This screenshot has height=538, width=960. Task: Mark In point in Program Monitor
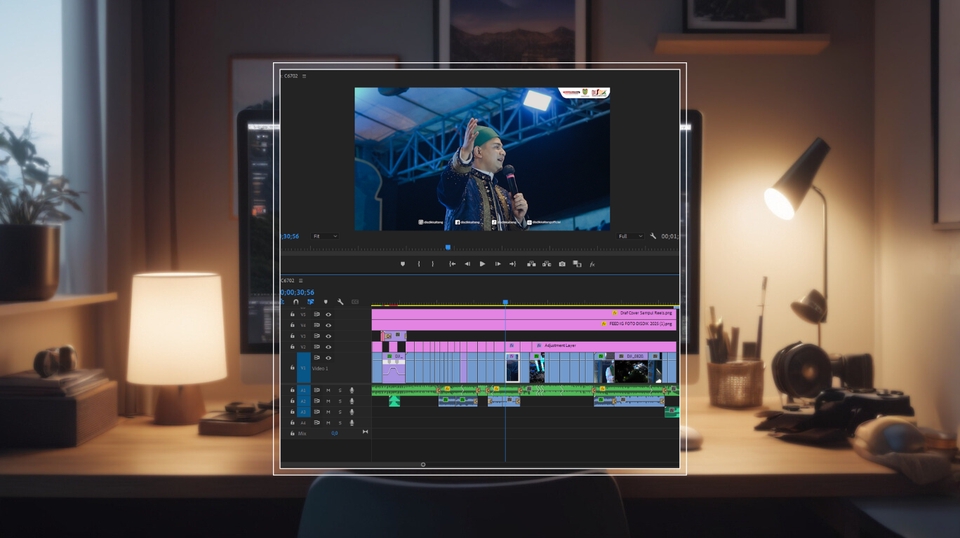point(419,264)
